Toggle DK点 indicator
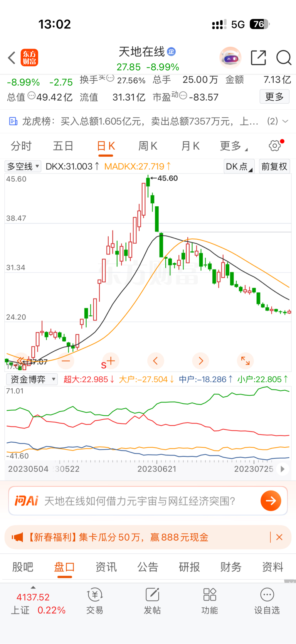Screen dimensions: 296x644 pyautogui.click(x=239, y=166)
